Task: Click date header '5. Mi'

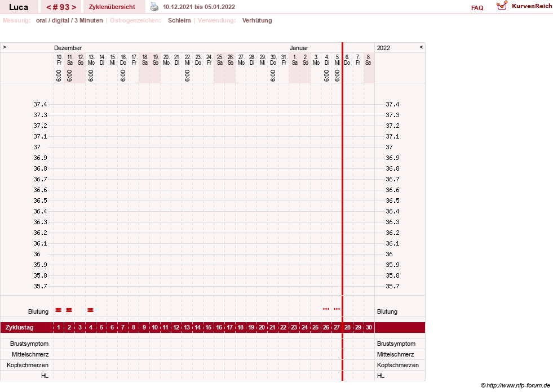Action: tap(337, 60)
